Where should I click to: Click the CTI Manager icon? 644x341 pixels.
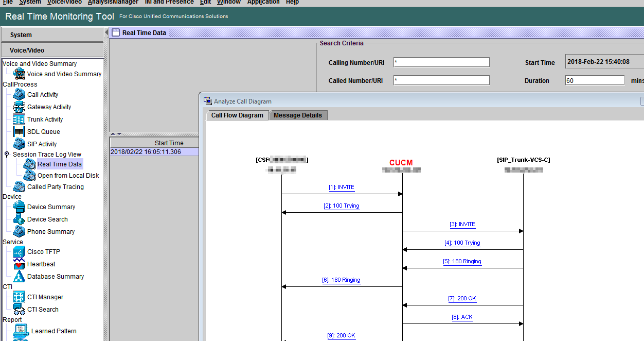[x=19, y=297]
